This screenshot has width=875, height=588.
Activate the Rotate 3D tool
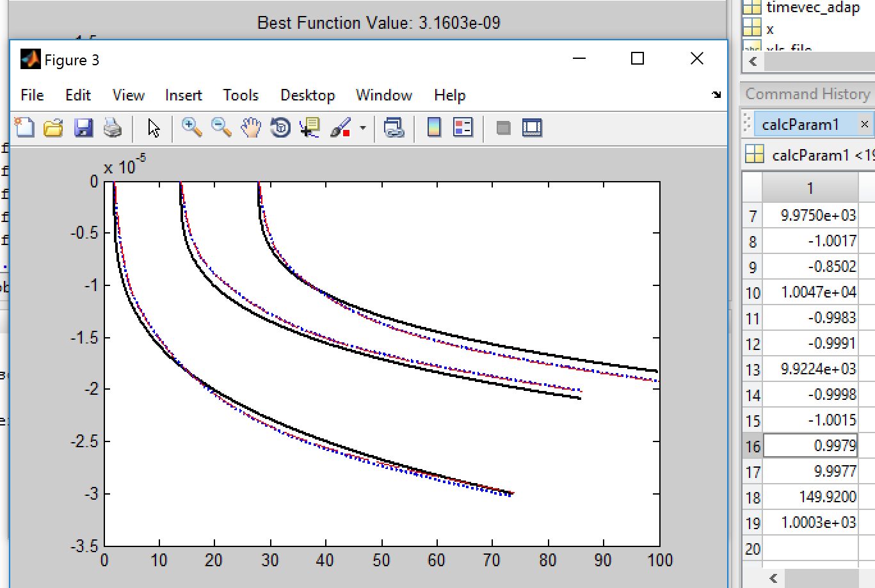point(280,128)
